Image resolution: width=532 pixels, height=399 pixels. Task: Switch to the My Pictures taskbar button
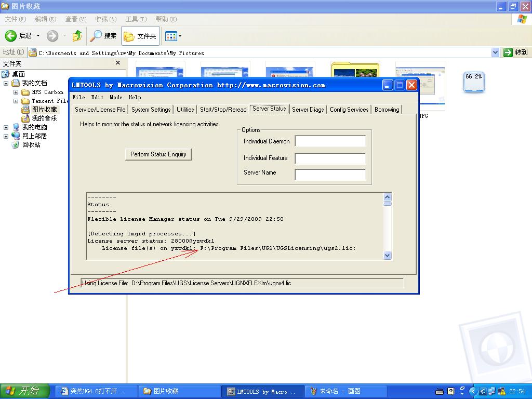pyautogui.click(x=179, y=391)
